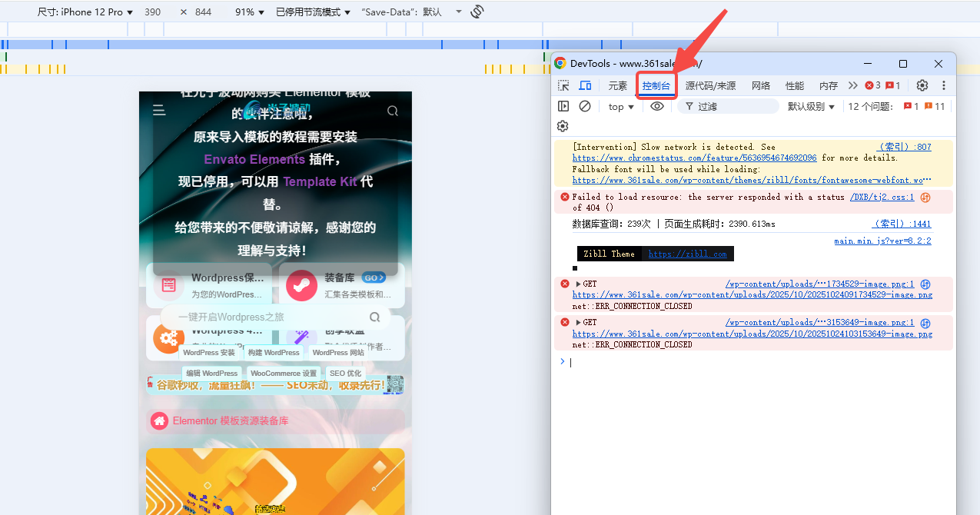Click the red error count badge showing 3
Screen dimensions: 980x515
(x=872, y=85)
